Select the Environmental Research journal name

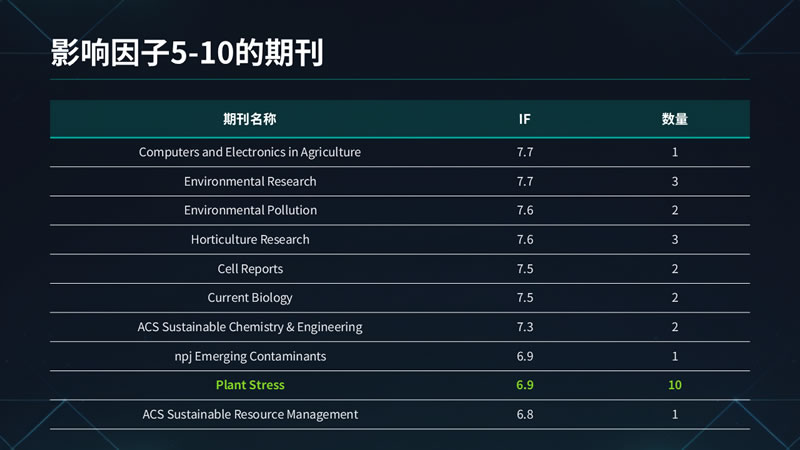(x=250, y=181)
